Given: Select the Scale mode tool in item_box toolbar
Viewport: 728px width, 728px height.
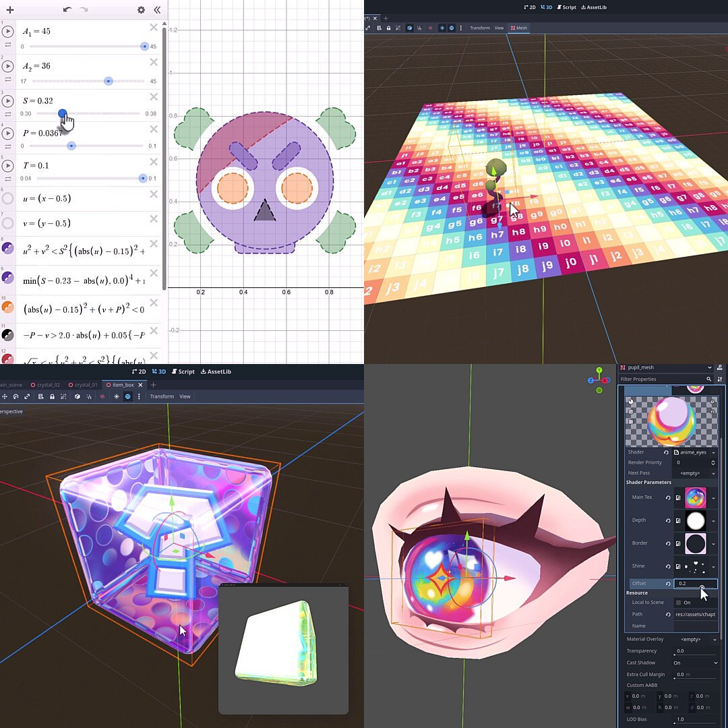Looking at the screenshot, I should point(27,396).
